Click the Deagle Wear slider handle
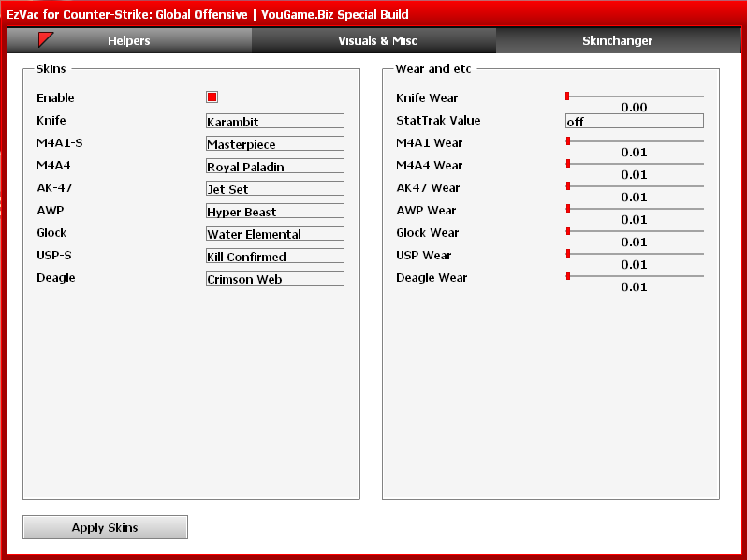Image resolution: width=747 pixels, height=560 pixels. pos(568,276)
